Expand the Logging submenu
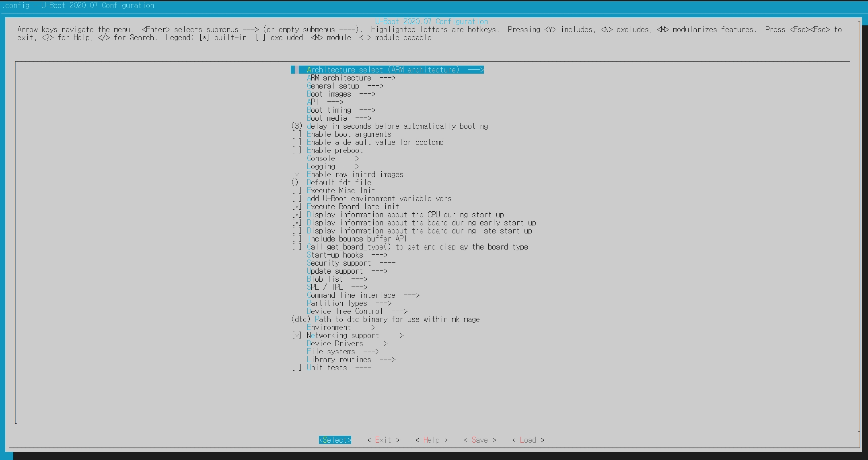 [x=333, y=166]
